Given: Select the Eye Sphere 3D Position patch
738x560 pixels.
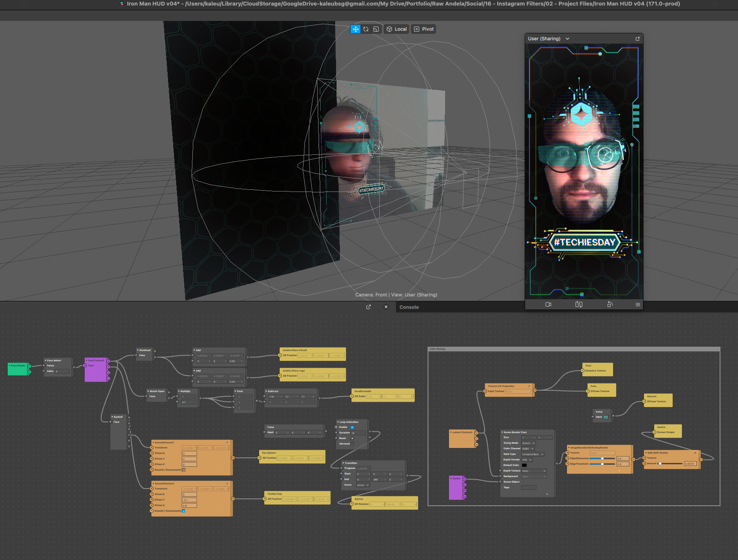Looking at the screenshot, I should click(292, 456).
